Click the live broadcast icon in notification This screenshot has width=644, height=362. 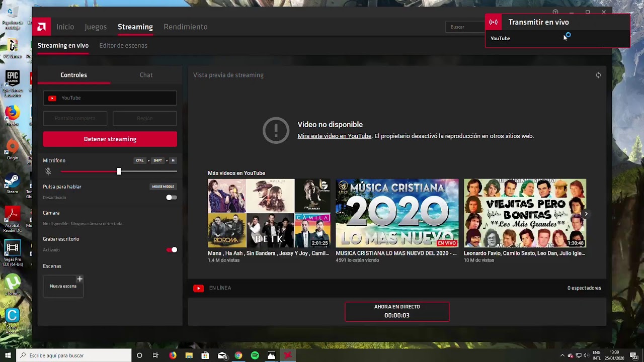(494, 22)
